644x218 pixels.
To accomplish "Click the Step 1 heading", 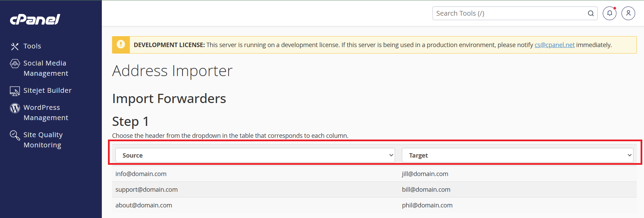I will pos(130,121).
